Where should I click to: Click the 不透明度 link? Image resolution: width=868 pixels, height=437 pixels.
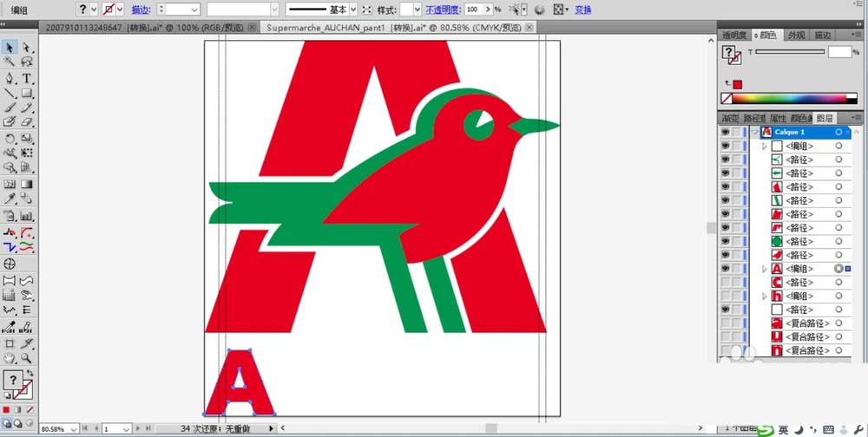point(443,10)
